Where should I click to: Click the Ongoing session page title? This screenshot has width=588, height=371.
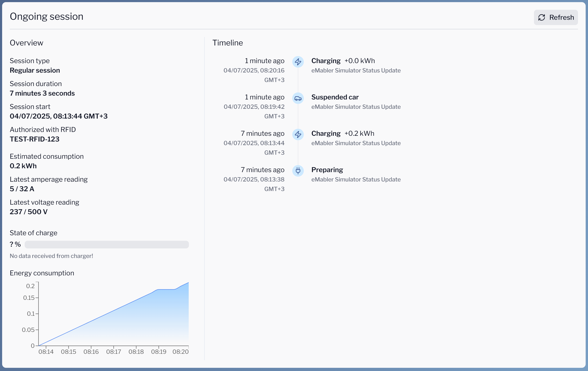click(x=46, y=16)
